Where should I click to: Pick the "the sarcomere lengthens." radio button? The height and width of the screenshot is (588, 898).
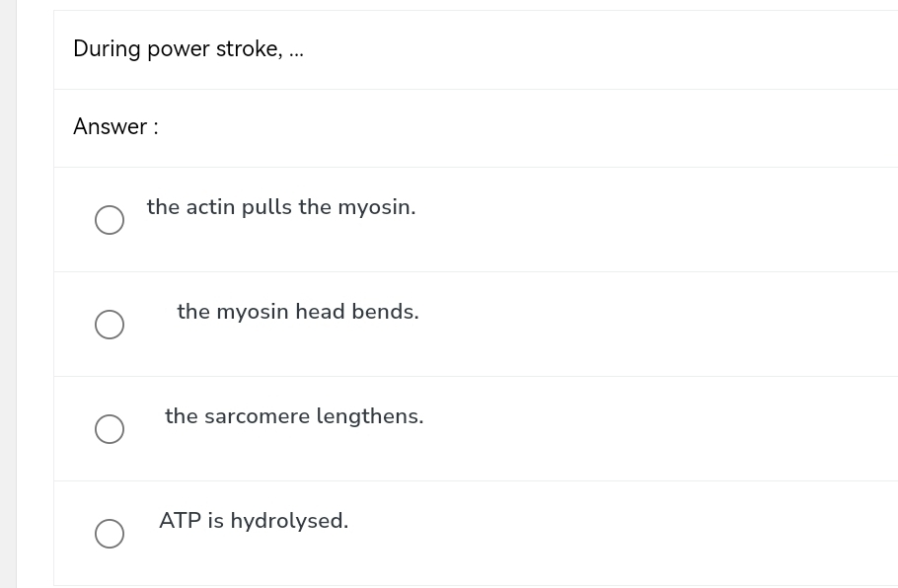click(110, 429)
